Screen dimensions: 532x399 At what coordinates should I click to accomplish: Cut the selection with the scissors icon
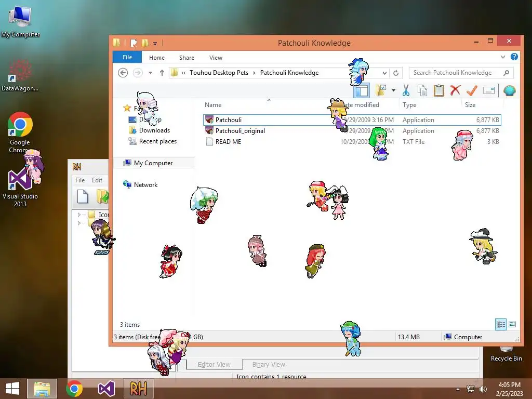pos(406,90)
